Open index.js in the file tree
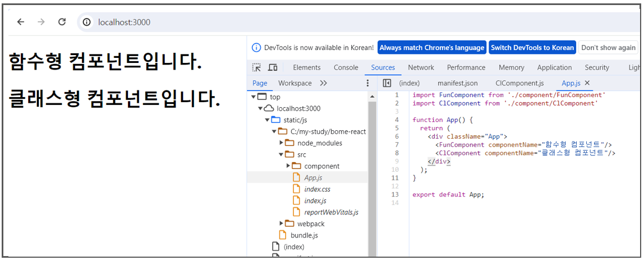The image size is (644, 260). (315, 201)
